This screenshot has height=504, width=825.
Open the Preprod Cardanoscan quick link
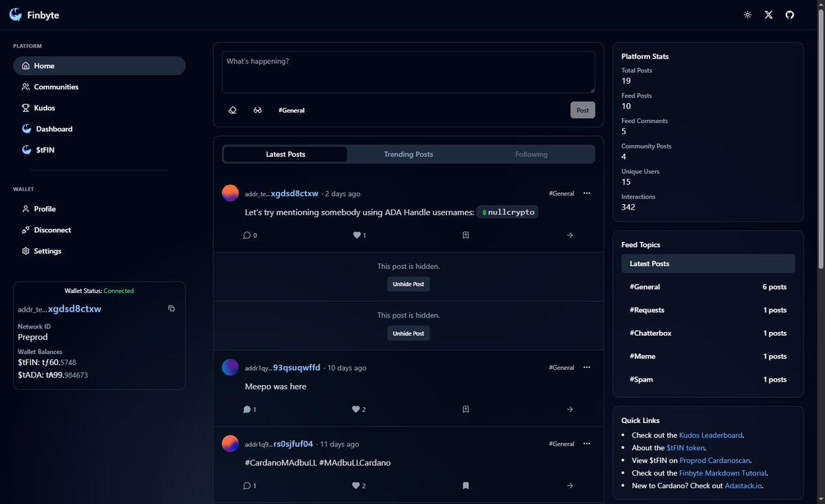point(715,460)
